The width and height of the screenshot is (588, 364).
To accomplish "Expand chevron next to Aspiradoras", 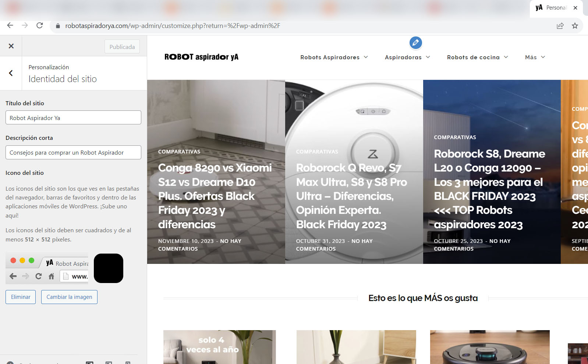I will (428, 57).
